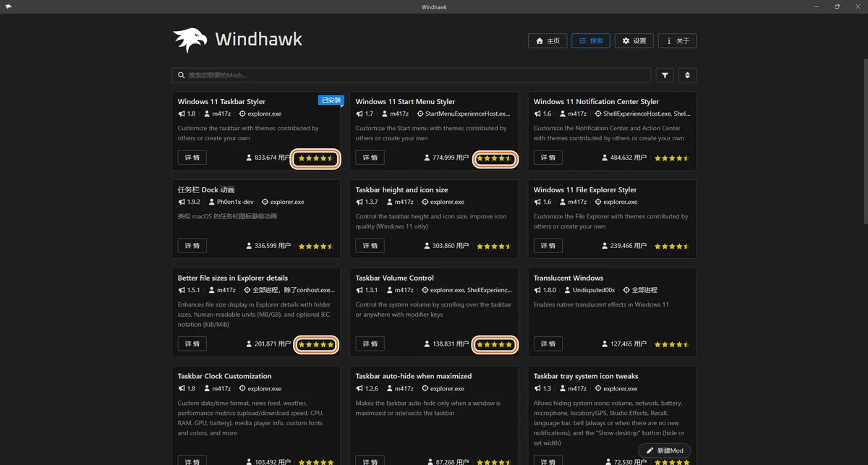This screenshot has width=868, height=465.
Task: Click the title "Taskbar Volume Control"
Action: (x=395, y=278)
